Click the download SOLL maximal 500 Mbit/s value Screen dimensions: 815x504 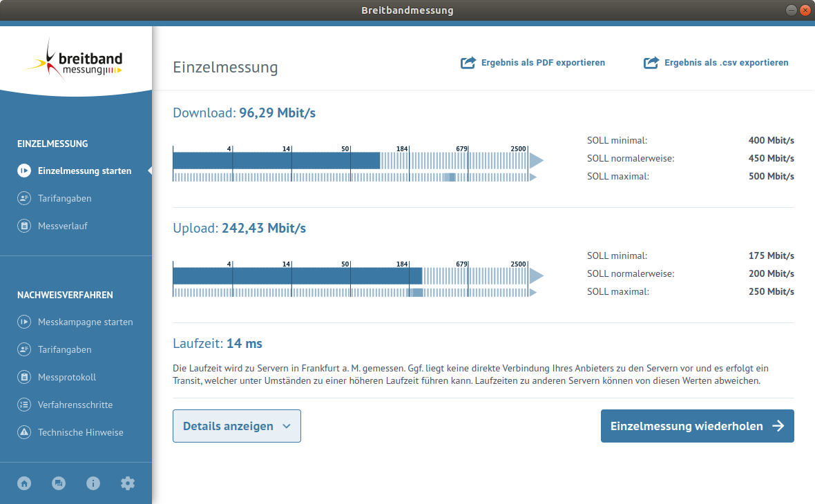[x=771, y=176]
